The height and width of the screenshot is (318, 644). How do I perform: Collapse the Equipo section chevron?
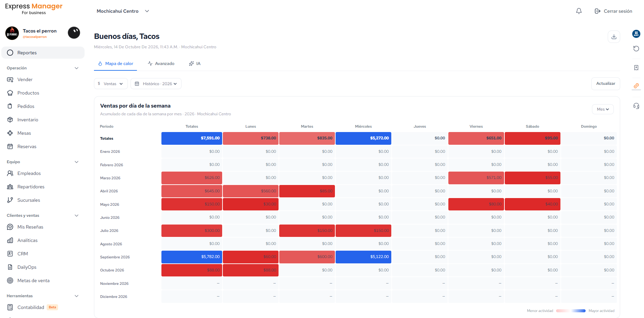tap(77, 162)
